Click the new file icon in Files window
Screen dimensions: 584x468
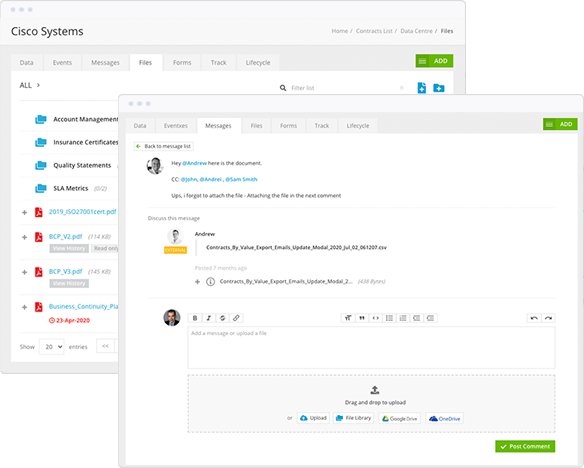click(422, 88)
